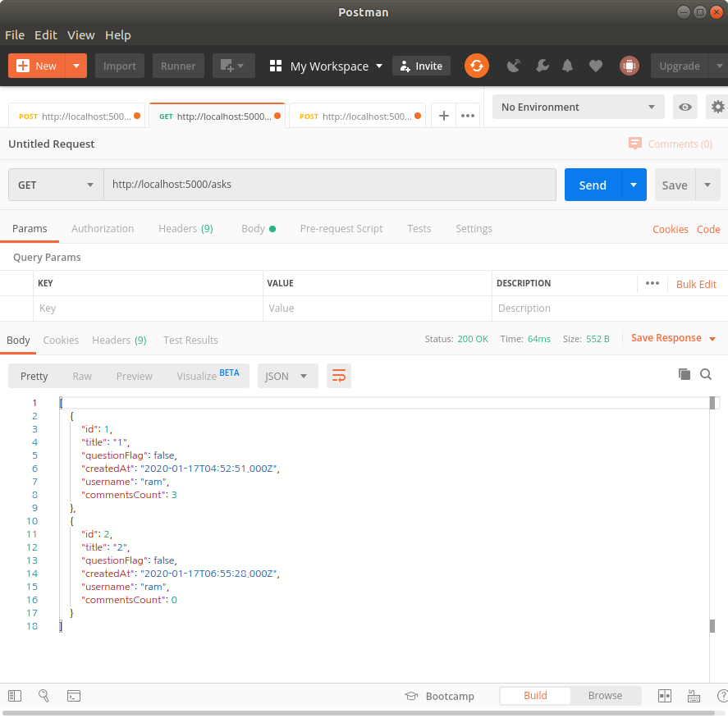Open response Cookies tab

click(61, 341)
